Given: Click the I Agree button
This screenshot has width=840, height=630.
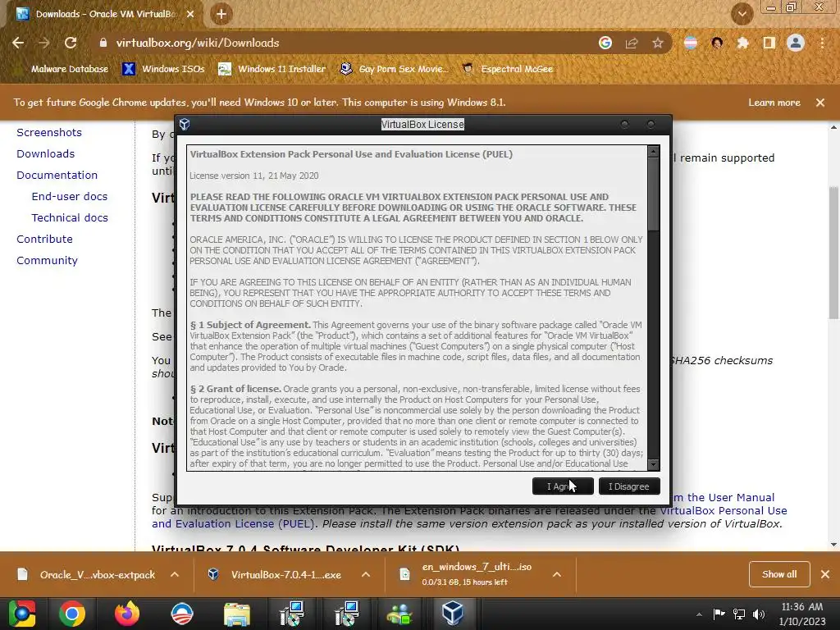Looking at the screenshot, I should [x=563, y=486].
